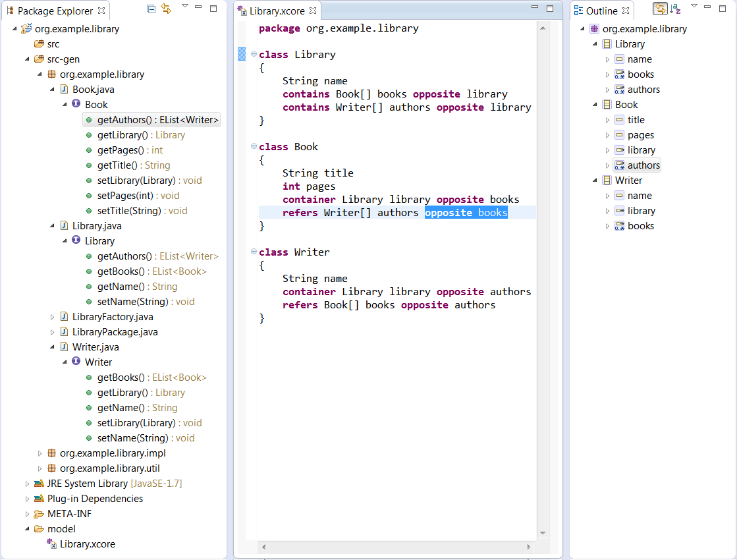Viewport: 737px width, 560px height.
Task: Toggle Link with Editor in Package Explorer
Action: (x=166, y=9)
